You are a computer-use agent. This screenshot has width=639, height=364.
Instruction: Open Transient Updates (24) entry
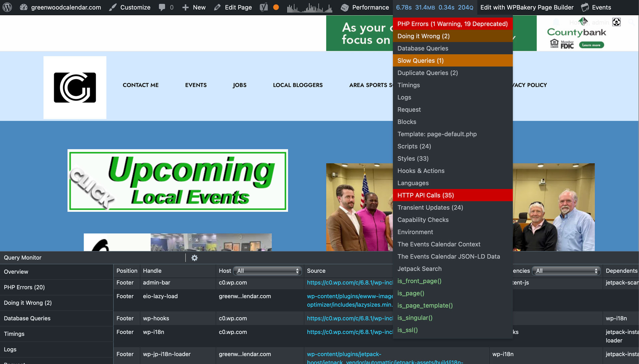(453, 207)
